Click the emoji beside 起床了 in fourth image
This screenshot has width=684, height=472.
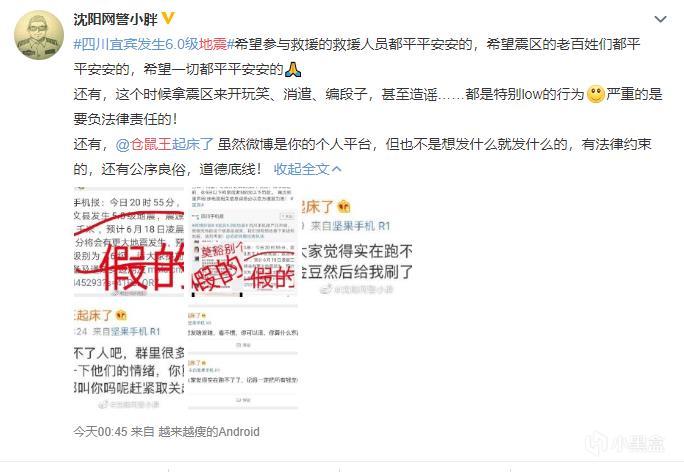(x=121, y=315)
